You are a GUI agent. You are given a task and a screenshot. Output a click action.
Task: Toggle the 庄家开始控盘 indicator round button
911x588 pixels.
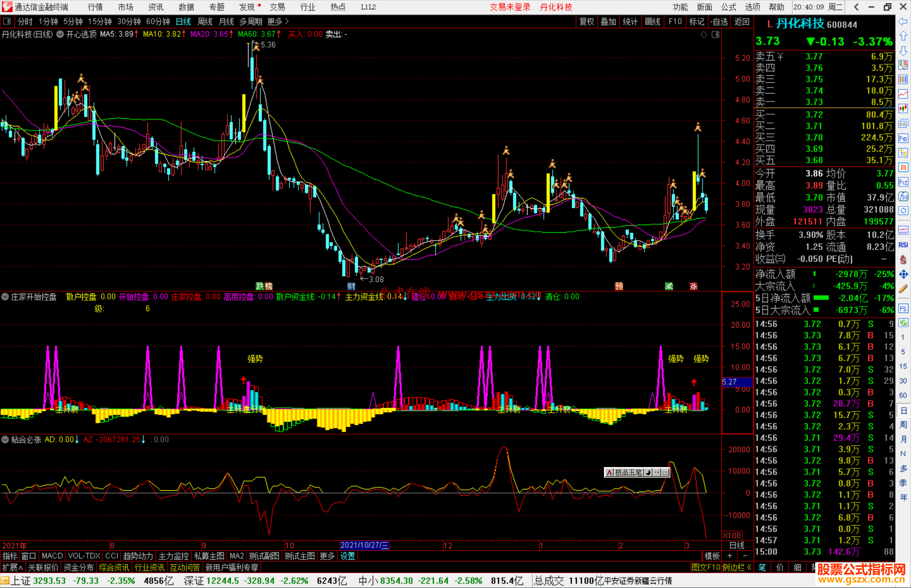(x=5, y=297)
